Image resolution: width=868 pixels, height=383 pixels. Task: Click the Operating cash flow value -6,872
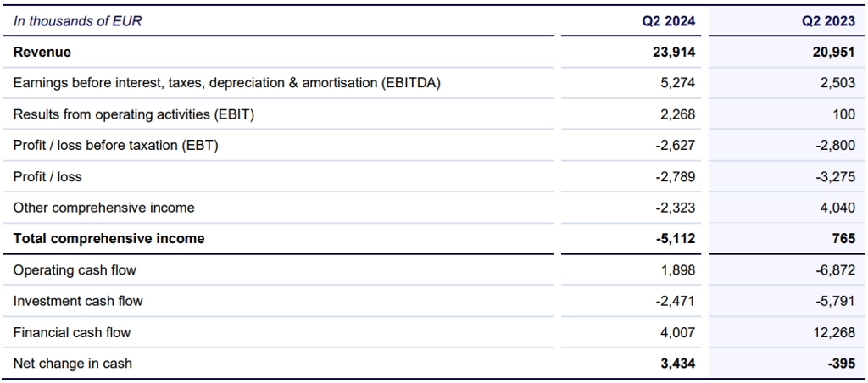(836, 270)
